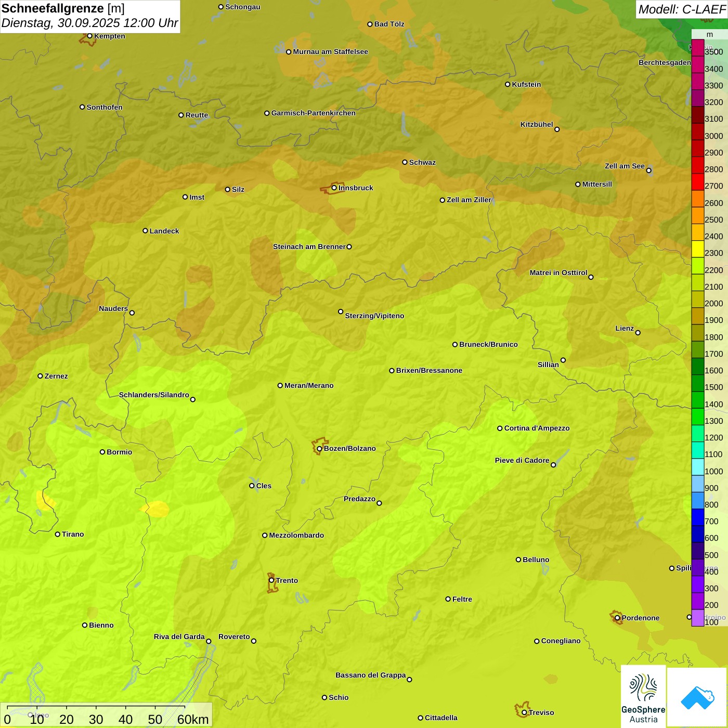Select the Schwaz location marker

coord(405,162)
